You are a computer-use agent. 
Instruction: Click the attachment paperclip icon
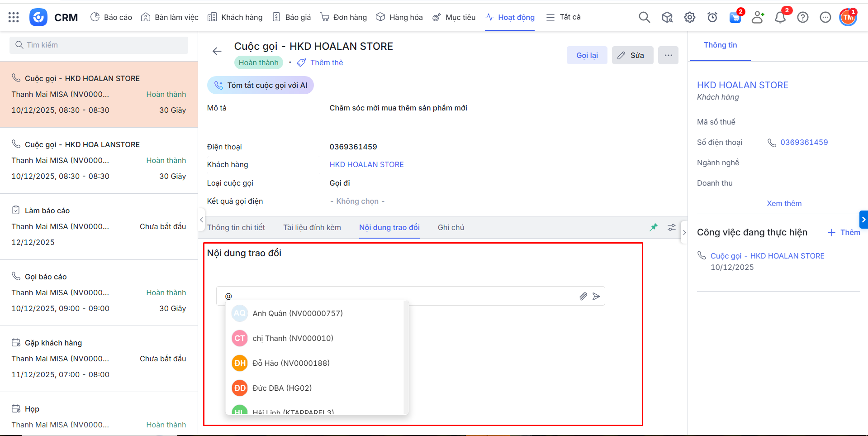583,296
